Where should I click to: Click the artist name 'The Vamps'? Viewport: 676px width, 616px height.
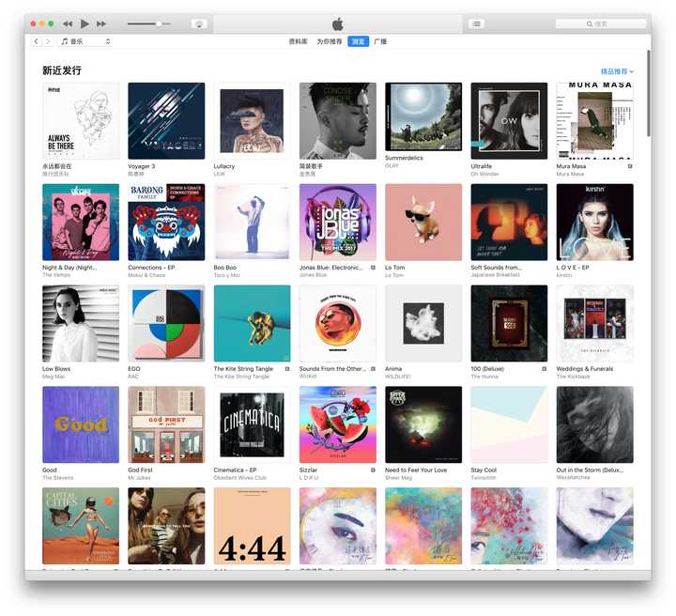coord(56,275)
